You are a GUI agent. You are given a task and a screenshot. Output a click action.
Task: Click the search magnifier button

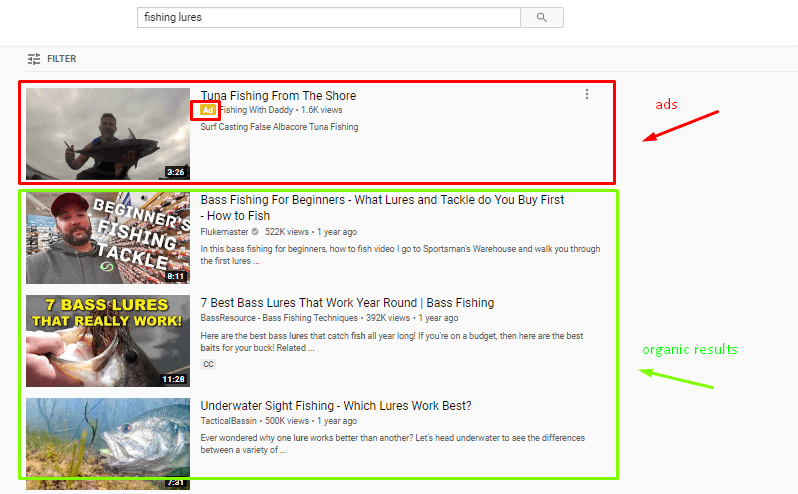[542, 17]
